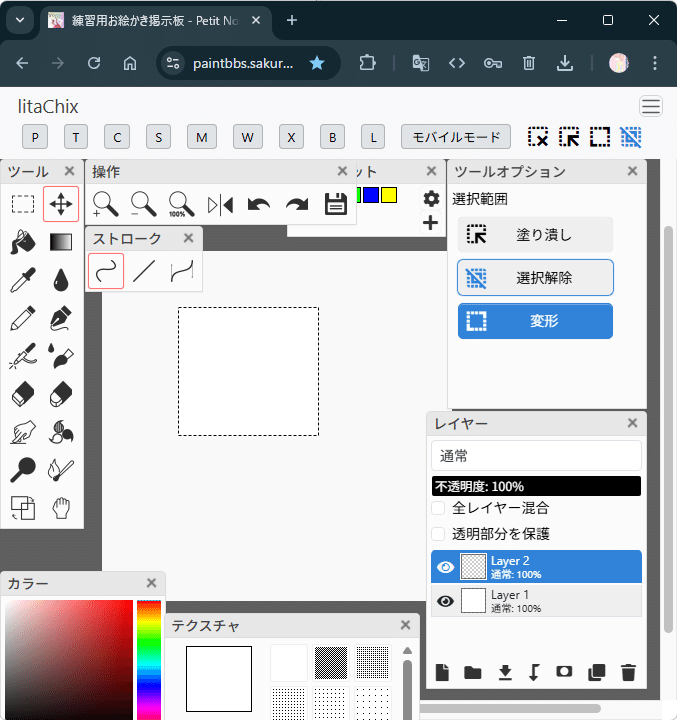The width and height of the screenshot is (677, 720).
Task: Pick the yellow palette swatch
Action: click(389, 195)
